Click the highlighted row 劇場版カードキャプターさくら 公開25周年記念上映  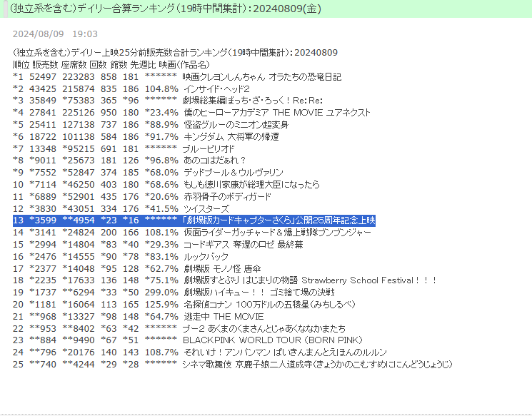point(194,220)
